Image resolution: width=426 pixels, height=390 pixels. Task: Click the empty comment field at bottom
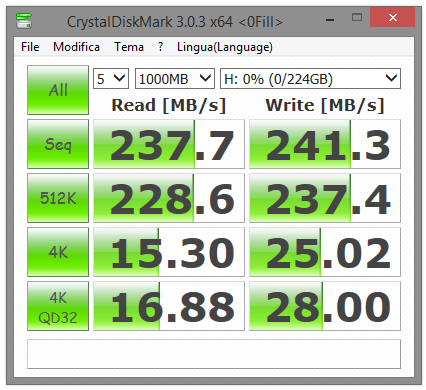[214, 354]
